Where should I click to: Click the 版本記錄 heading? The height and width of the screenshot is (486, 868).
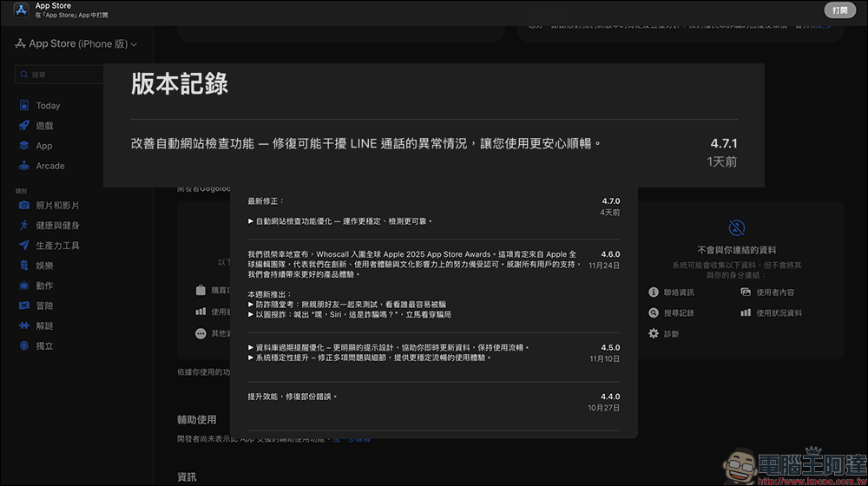coord(180,84)
